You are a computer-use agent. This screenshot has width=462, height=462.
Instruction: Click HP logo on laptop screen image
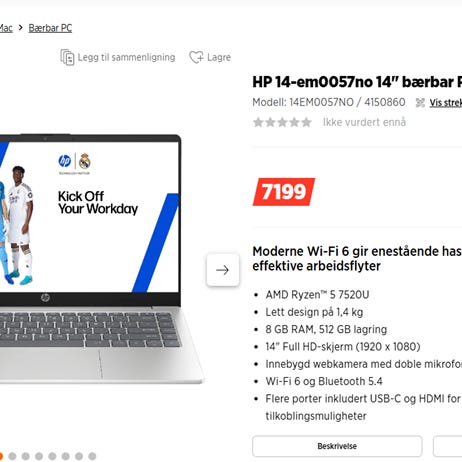(65, 161)
